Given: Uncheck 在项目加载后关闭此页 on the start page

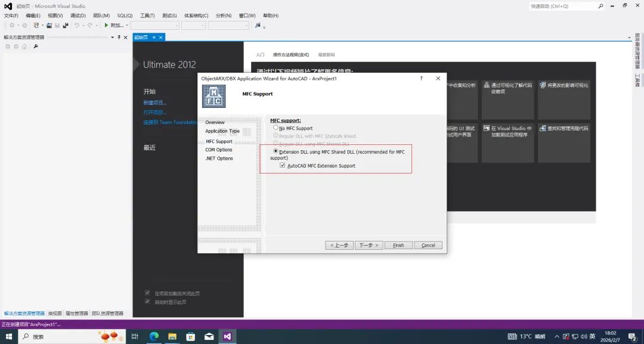Looking at the screenshot, I should [x=147, y=293].
